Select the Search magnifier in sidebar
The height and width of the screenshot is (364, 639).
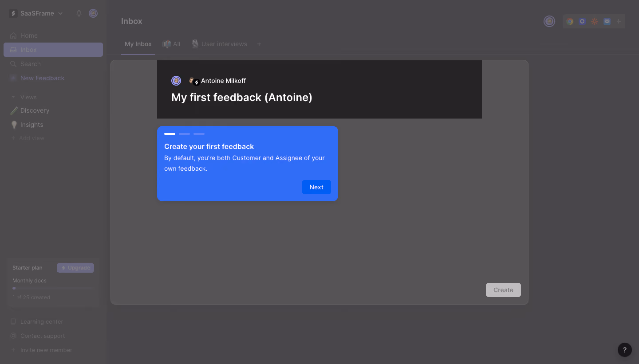13,64
